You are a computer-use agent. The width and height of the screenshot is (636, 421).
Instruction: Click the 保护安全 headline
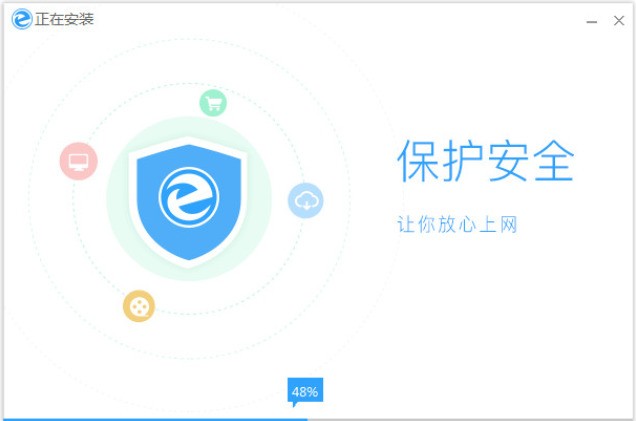[486, 161]
